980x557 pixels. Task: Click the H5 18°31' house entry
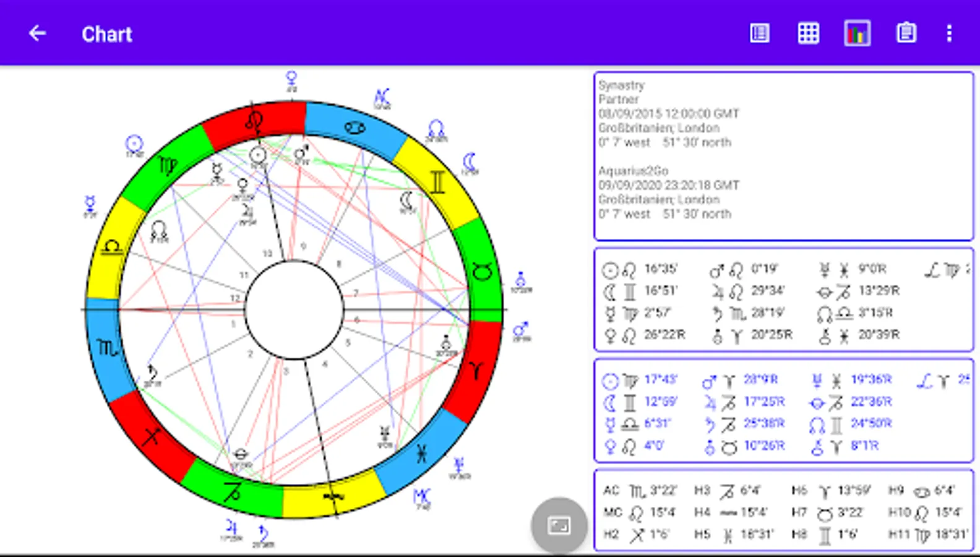pos(734,535)
